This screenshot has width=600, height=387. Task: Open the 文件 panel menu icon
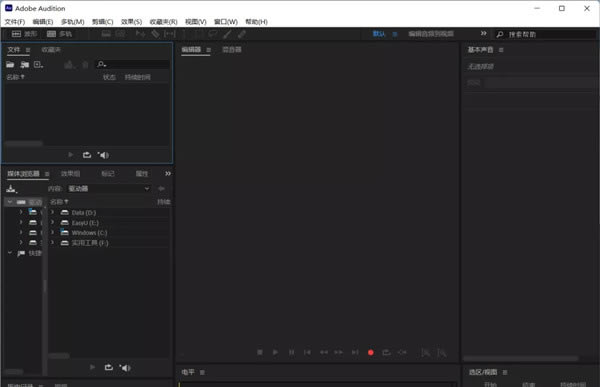[28, 50]
